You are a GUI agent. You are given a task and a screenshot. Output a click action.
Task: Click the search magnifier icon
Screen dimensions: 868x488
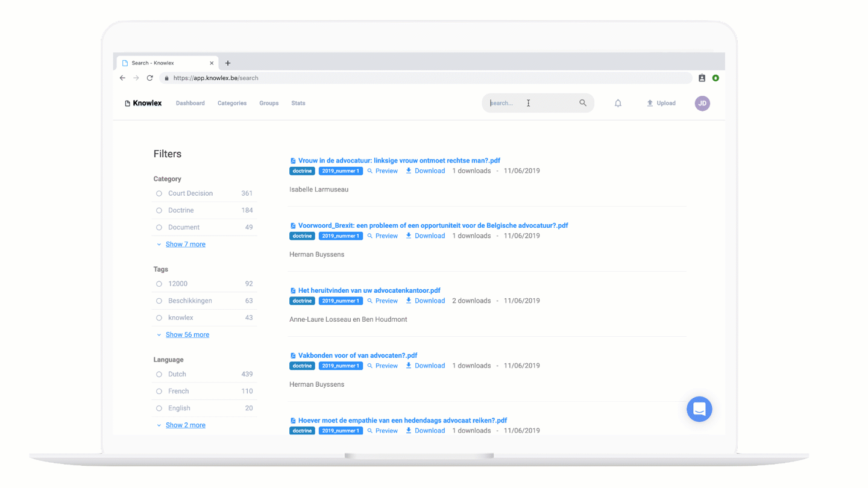(583, 103)
